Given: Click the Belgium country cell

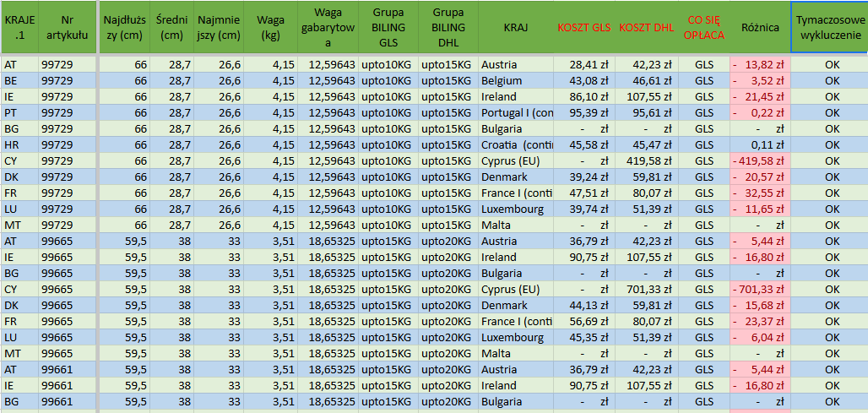Looking at the screenshot, I should [x=515, y=80].
